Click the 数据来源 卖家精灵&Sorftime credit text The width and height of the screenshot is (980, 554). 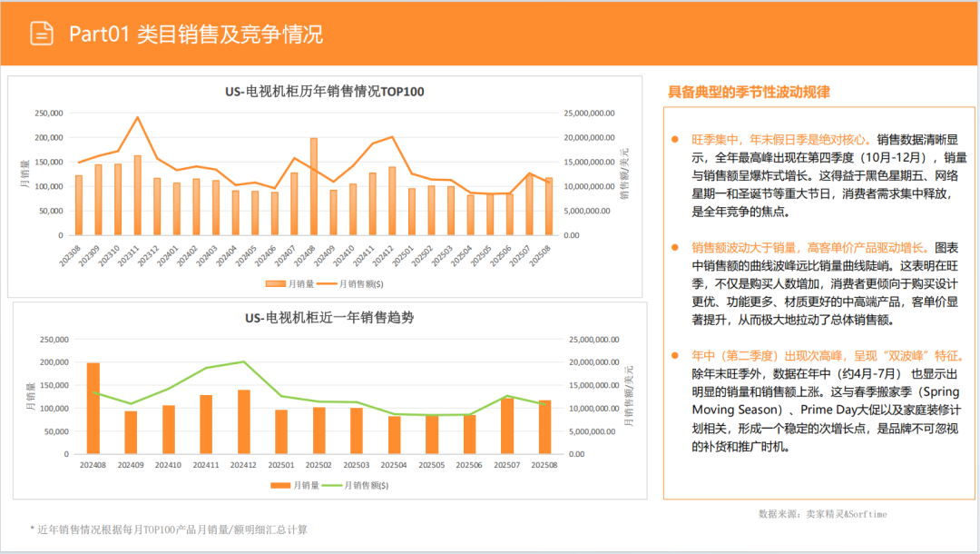(x=822, y=512)
